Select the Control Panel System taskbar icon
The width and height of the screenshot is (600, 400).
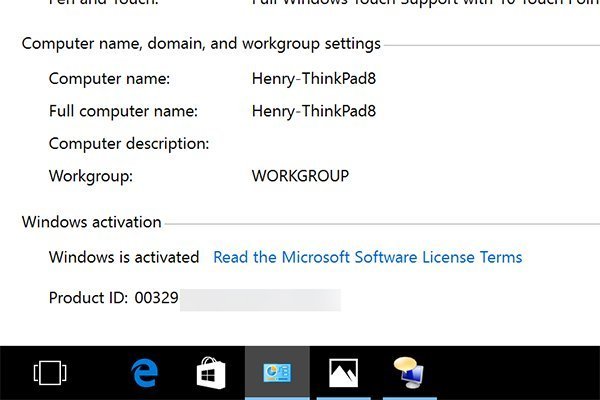pos(277,373)
